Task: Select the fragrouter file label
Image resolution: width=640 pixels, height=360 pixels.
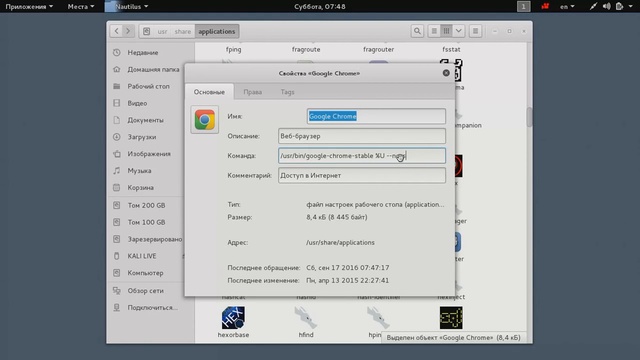Action: [x=378, y=49]
